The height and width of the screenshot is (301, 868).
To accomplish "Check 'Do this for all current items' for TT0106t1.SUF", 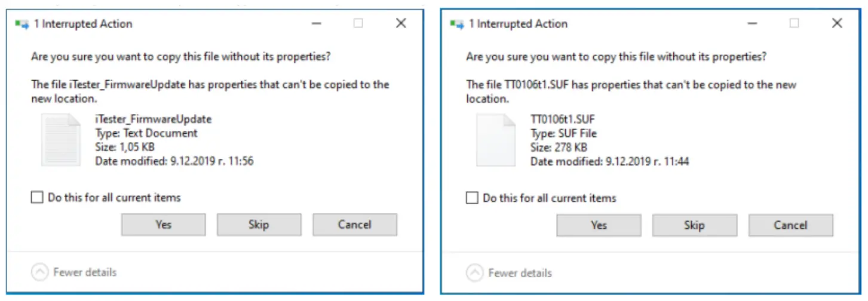I will pos(472,198).
